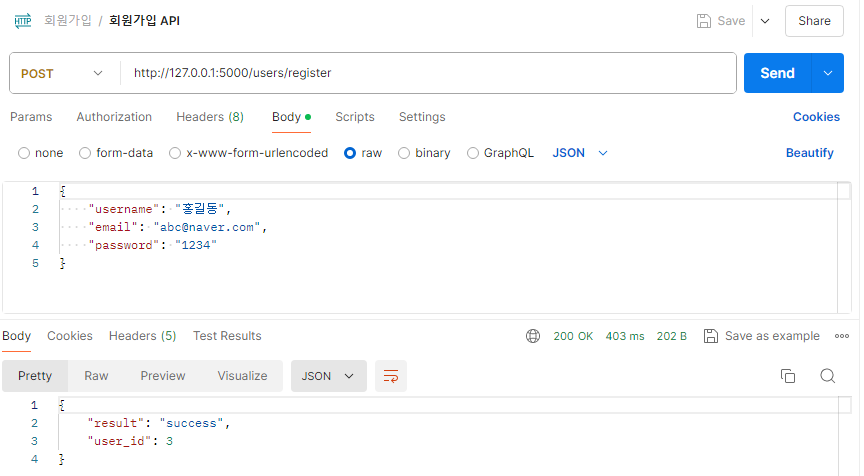Select the x-www-form-urlencoded radio option

(175, 153)
